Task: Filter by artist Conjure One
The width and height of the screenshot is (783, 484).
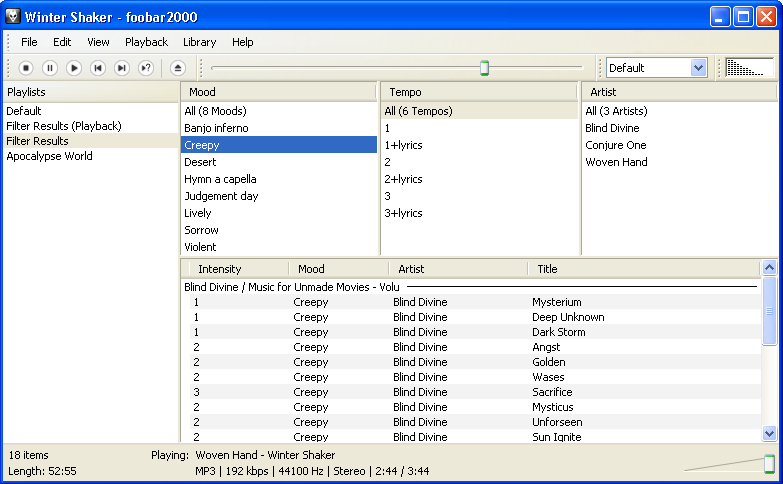Action: [680, 145]
